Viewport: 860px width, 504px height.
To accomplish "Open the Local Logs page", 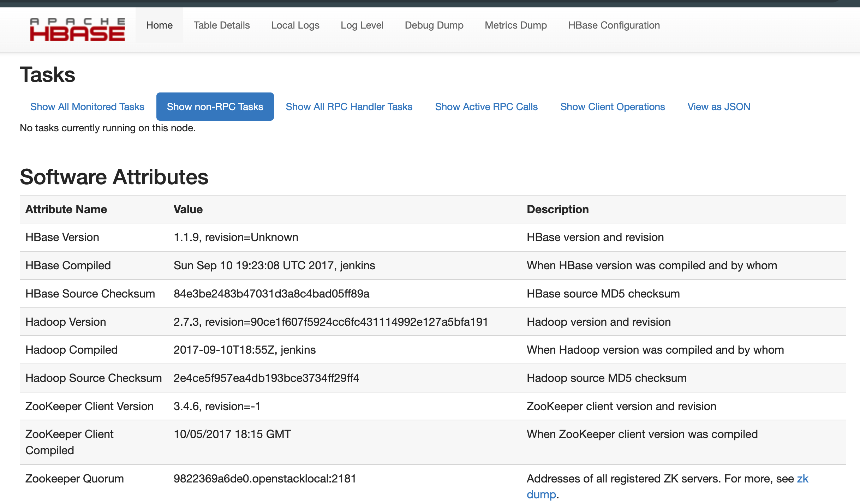I will pos(295,25).
